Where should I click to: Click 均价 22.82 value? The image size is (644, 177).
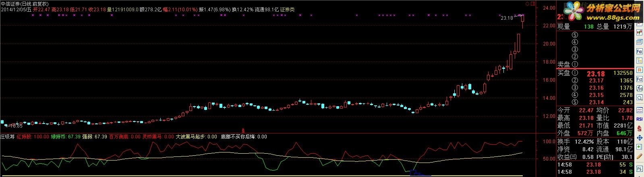[x=625, y=110]
